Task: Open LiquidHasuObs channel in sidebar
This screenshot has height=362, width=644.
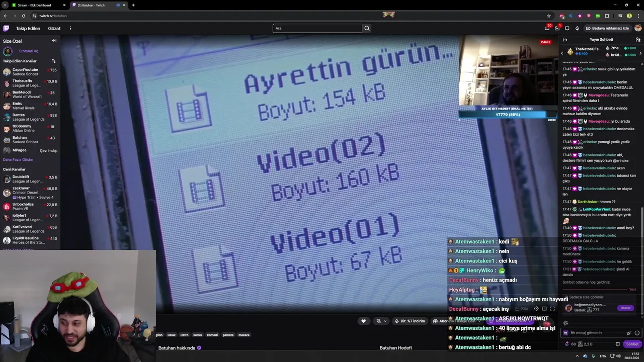Action: click(x=30, y=240)
